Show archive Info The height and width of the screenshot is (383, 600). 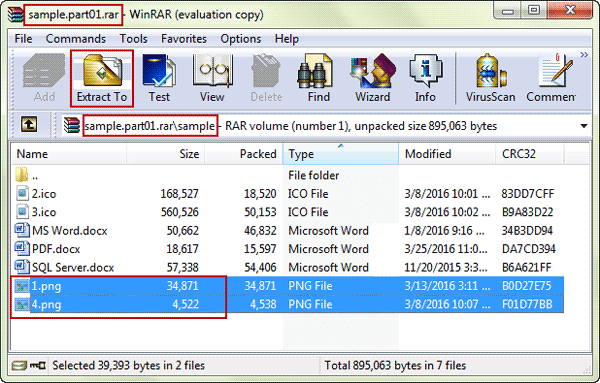point(425,78)
